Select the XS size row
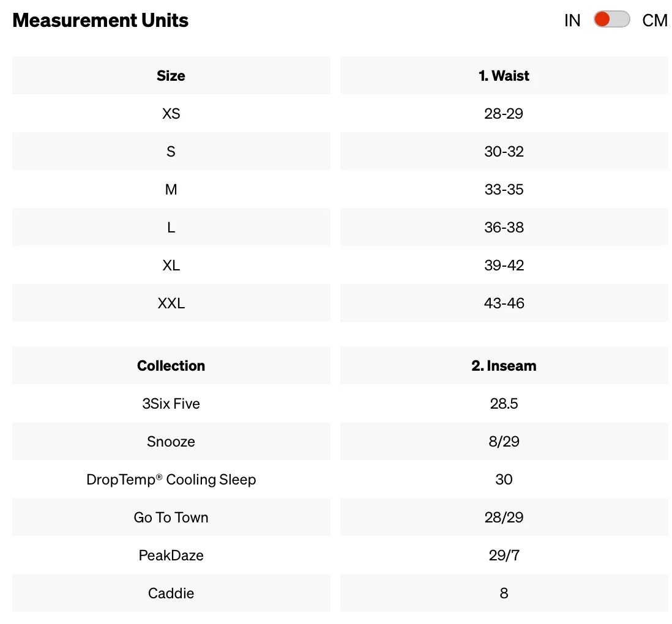The height and width of the screenshot is (624, 672). click(171, 114)
